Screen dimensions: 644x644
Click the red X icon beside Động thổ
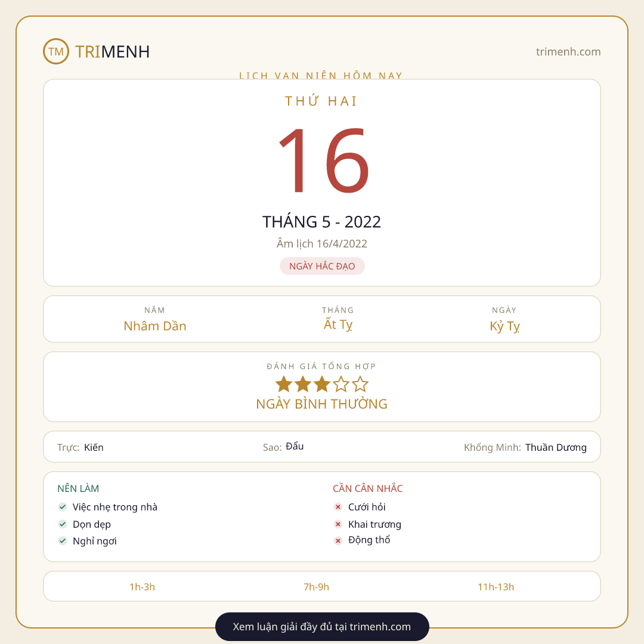point(338,541)
